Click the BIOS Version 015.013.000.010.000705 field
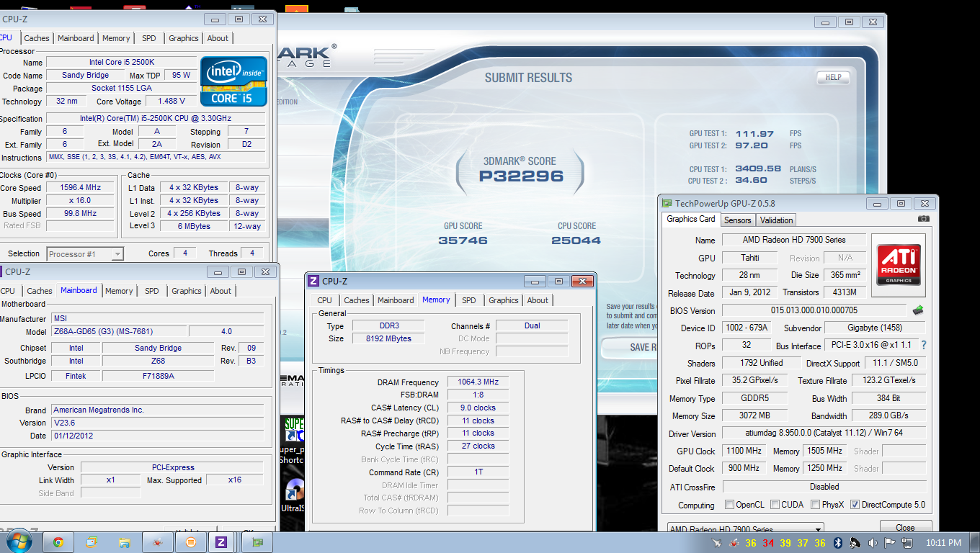Image resolution: width=980 pixels, height=553 pixels. [x=814, y=310]
